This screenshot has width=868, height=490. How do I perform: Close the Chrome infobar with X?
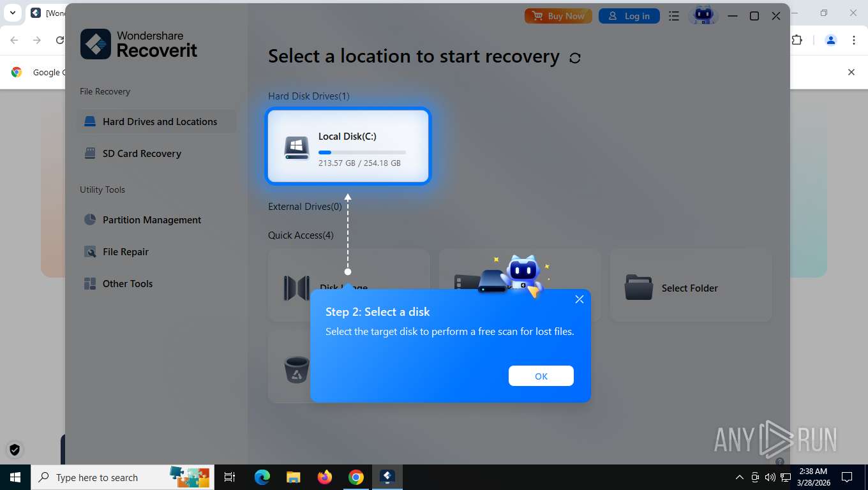[x=851, y=72]
